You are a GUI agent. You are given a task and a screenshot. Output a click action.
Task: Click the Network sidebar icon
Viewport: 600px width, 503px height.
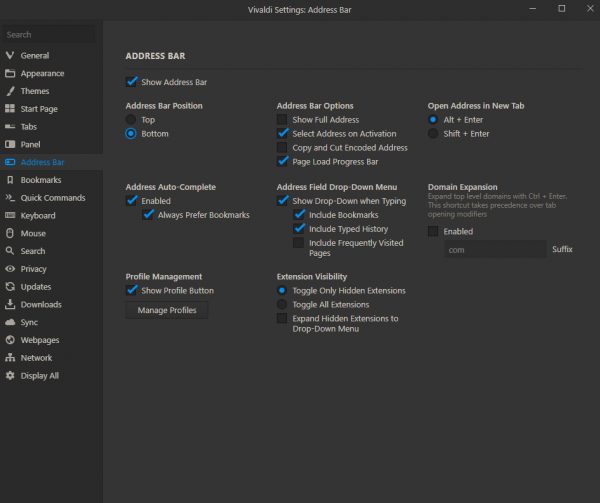click(x=10, y=358)
